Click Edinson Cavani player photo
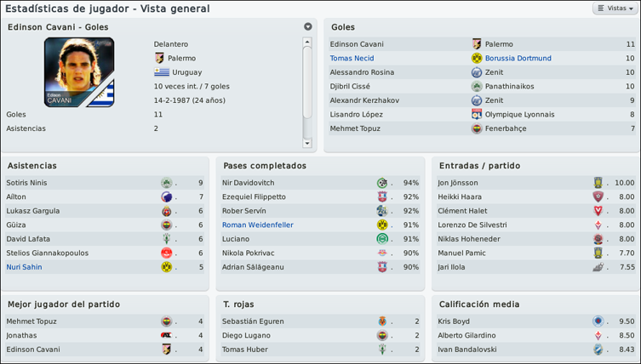Screen dimensions: 641x364 [x=79, y=72]
